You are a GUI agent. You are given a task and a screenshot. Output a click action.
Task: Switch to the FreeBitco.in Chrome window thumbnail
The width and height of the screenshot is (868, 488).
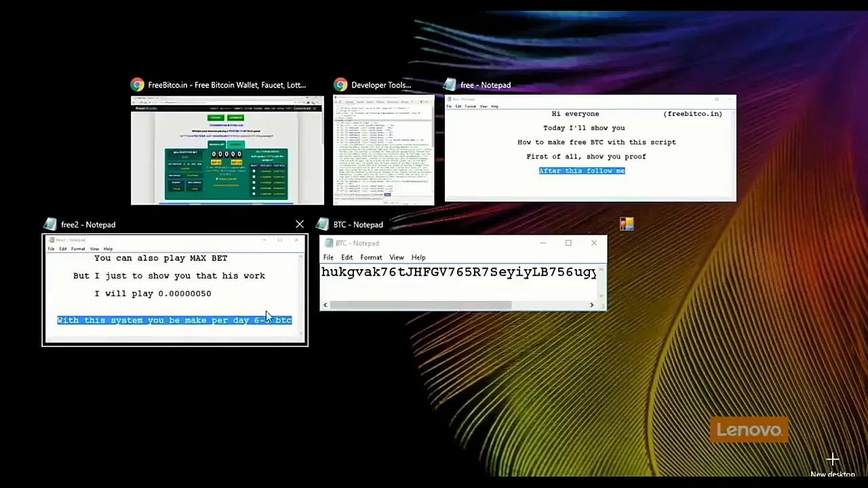(227, 150)
